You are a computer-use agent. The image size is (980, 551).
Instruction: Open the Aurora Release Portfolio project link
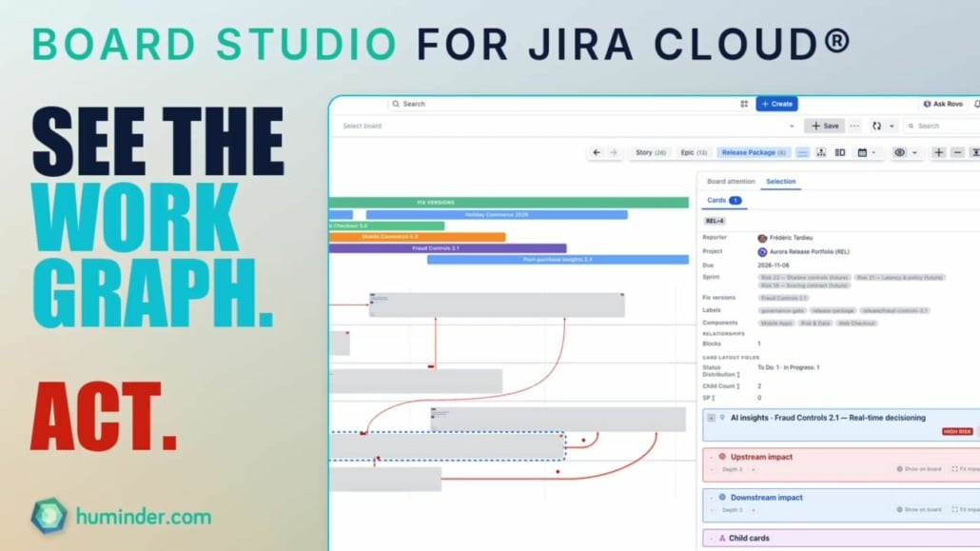(x=810, y=252)
